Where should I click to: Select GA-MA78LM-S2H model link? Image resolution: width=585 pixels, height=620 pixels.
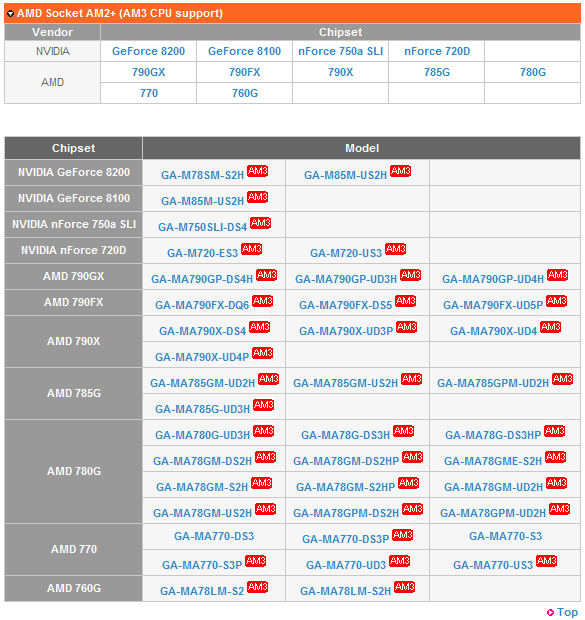pos(345,592)
